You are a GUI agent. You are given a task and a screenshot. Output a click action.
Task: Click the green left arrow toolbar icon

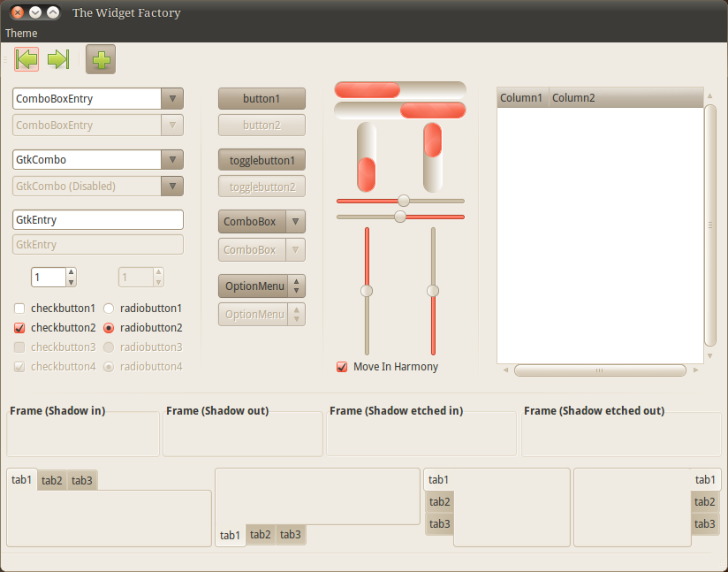point(27,59)
